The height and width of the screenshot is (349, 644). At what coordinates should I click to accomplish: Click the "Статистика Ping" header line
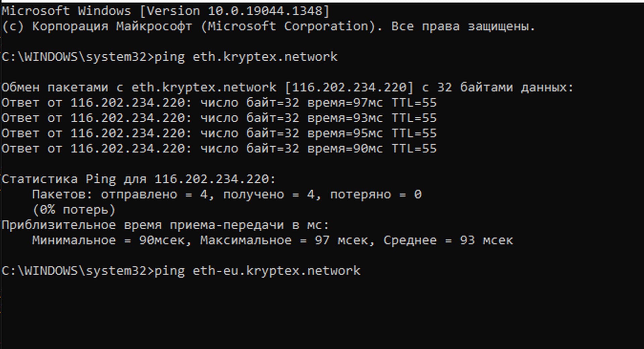point(138,179)
